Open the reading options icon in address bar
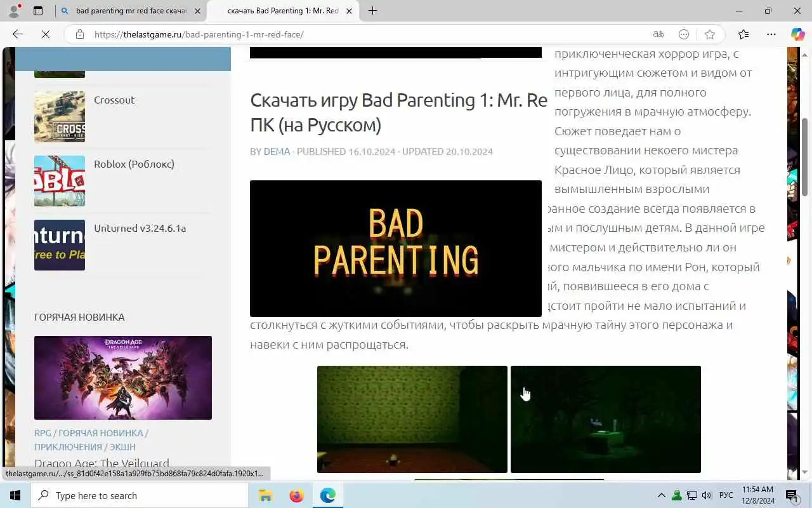 tap(684, 34)
